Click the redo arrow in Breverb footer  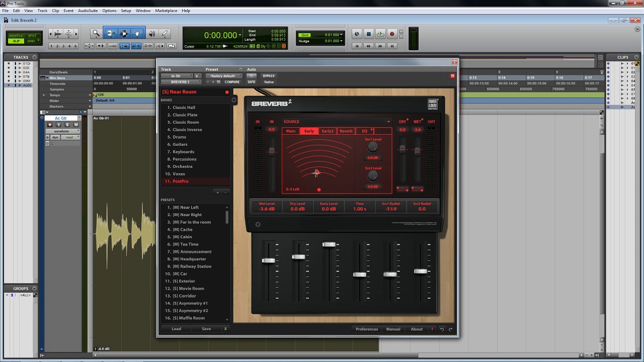450,329
